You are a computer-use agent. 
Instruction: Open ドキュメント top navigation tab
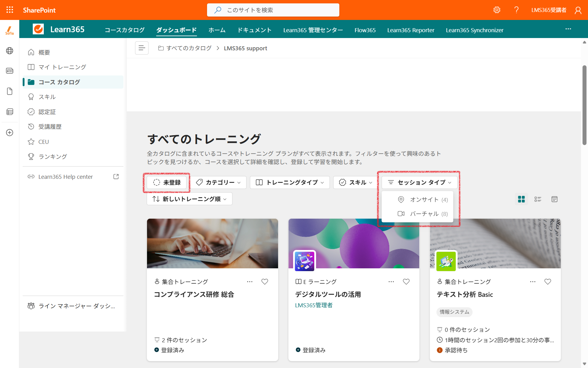[254, 30]
